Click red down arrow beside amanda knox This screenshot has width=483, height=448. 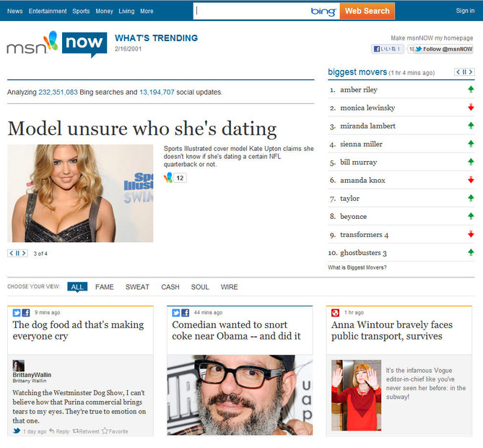471,180
